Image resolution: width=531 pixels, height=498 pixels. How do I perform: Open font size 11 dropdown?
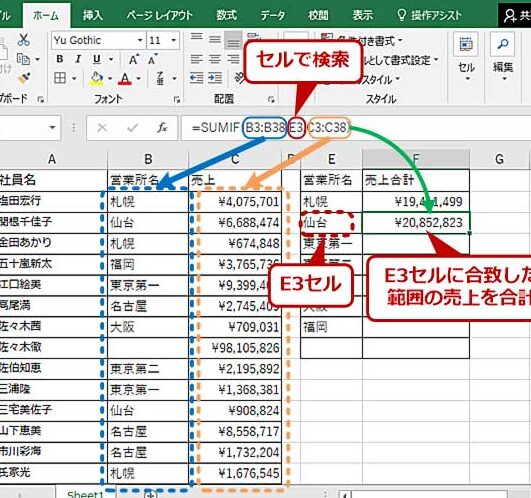pyautogui.click(x=174, y=40)
